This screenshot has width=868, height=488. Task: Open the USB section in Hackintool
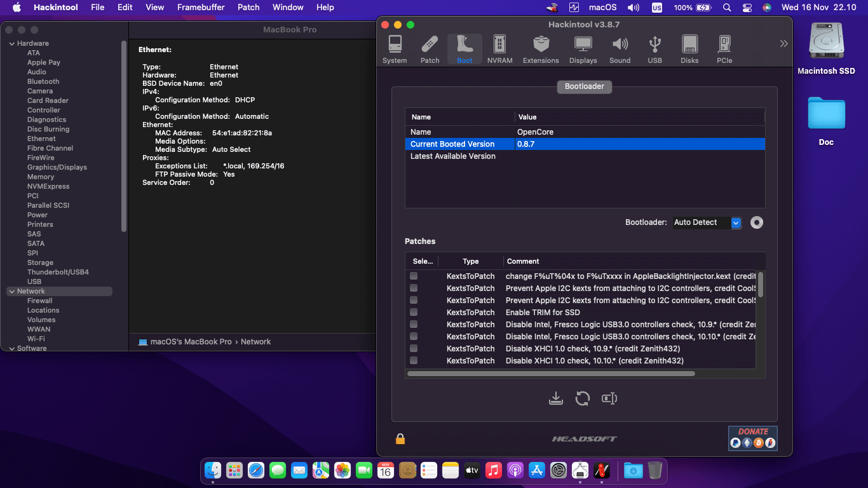point(654,50)
